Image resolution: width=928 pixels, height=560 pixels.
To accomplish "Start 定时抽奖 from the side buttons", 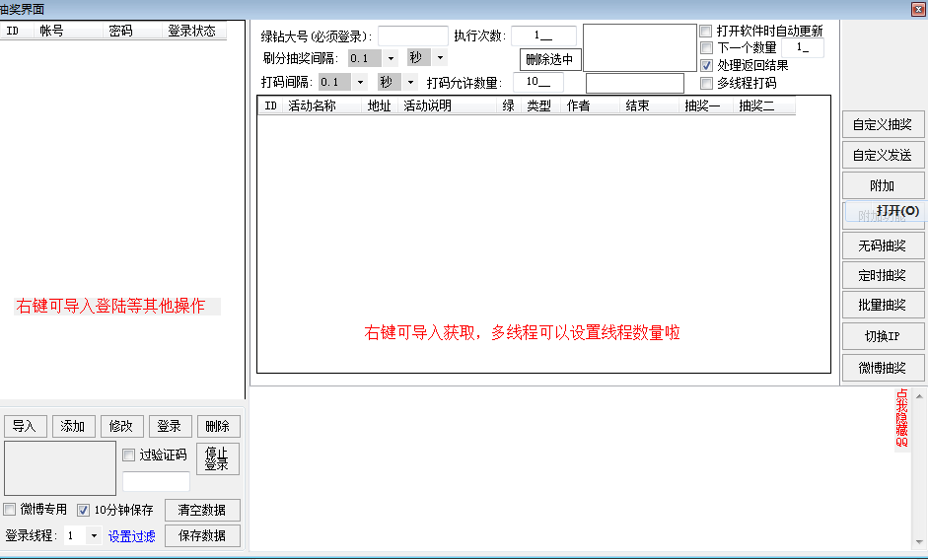I will click(x=882, y=275).
